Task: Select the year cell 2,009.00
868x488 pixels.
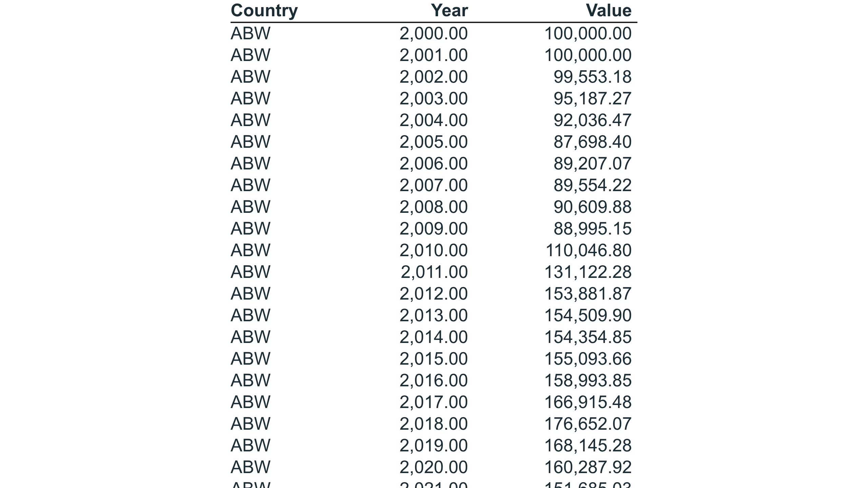Action: click(x=434, y=229)
